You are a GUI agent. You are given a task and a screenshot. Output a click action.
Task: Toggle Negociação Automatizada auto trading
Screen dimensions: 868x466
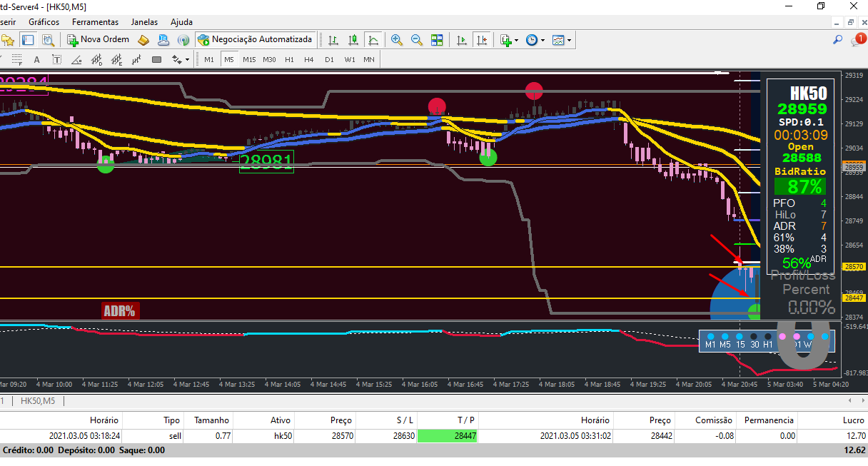255,40
